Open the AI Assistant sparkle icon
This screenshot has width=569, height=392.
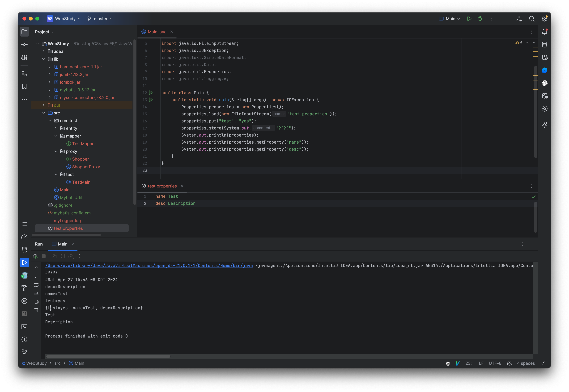pyautogui.click(x=544, y=125)
